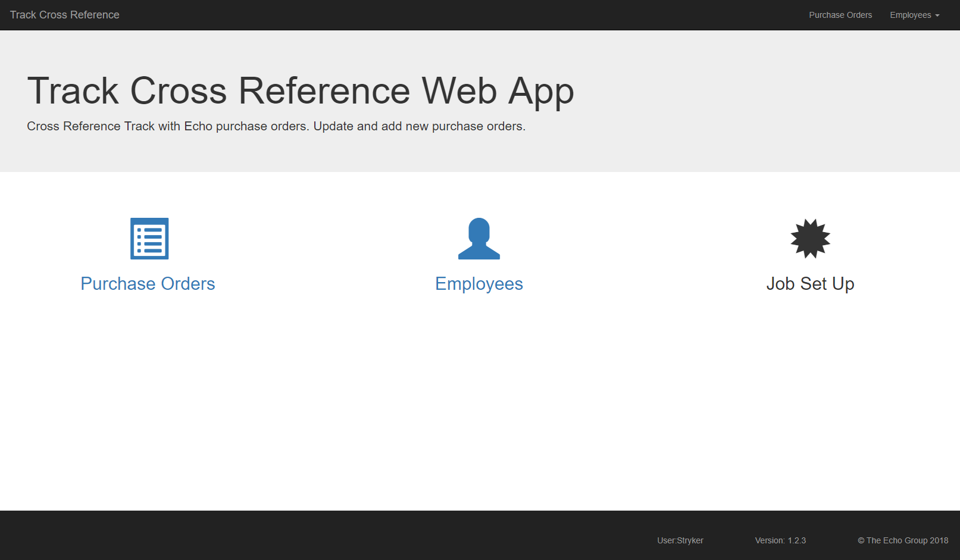The width and height of the screenshot is (960, 560).
Task: Click the Employees dropdown arrow
Action: click(x=937, y=16)
